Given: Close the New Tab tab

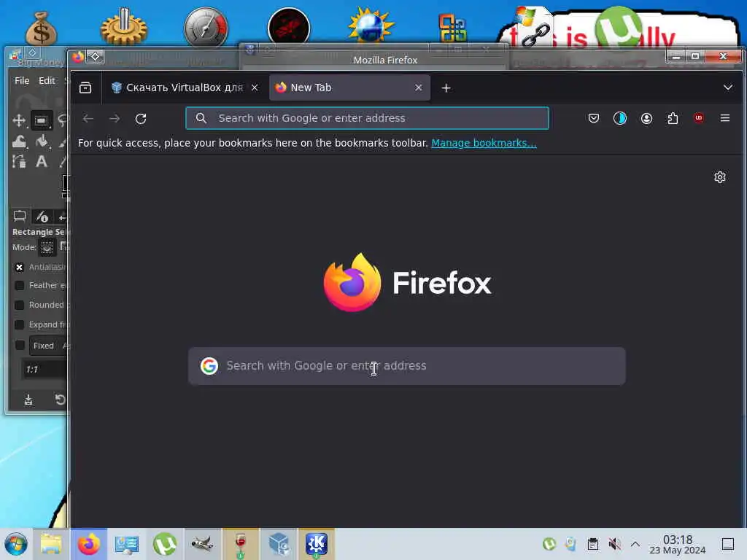Looking at the screenshot, I should point(418,87).
